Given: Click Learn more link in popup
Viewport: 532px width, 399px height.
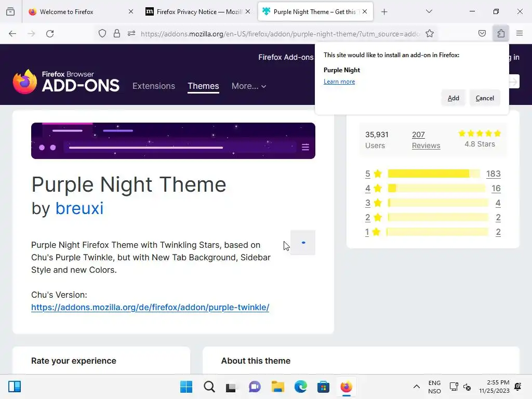Looking at the screenshot, I should [x=339, y=82].
